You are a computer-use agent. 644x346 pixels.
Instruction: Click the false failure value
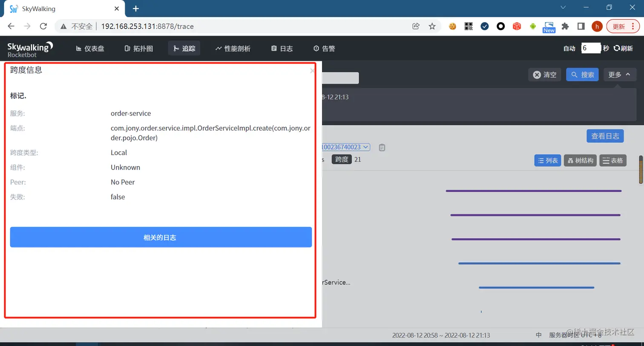tap(118, 197)
